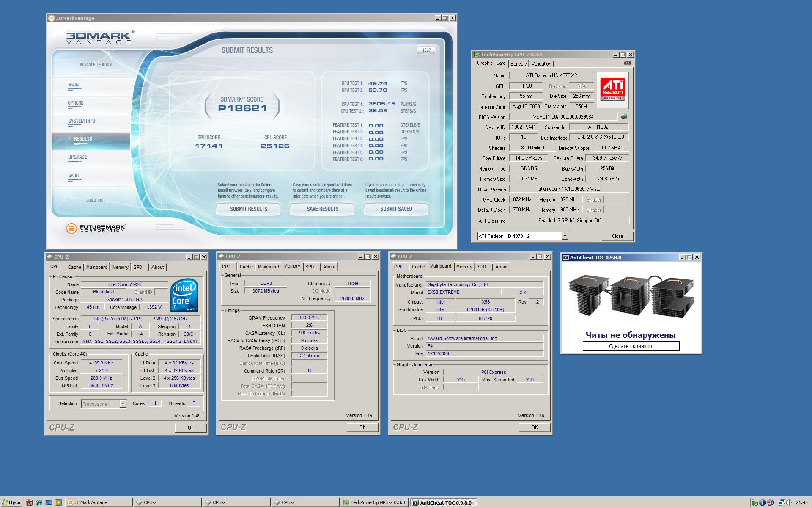Click the P18621 3DMark score
Viewport: 812px width, 508px height.
(243, 108)
